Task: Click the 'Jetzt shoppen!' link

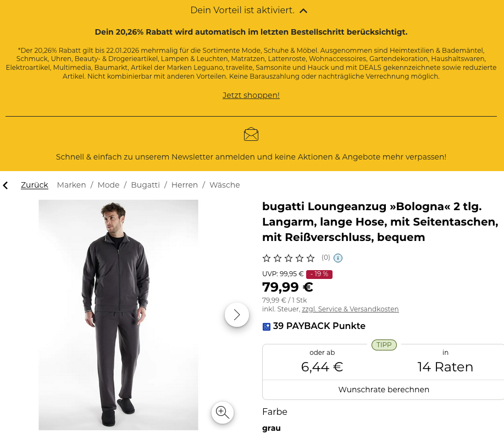Action: (x=251, y=95)
